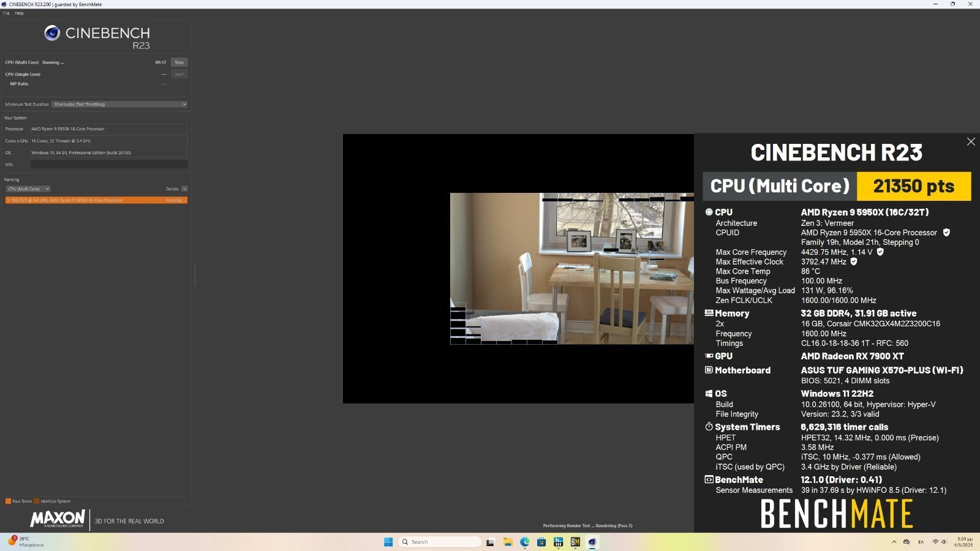The image size is (980, 551).
Task: Launch Microsoft Edge from the taskbar
Action: [x=525, y=542]
